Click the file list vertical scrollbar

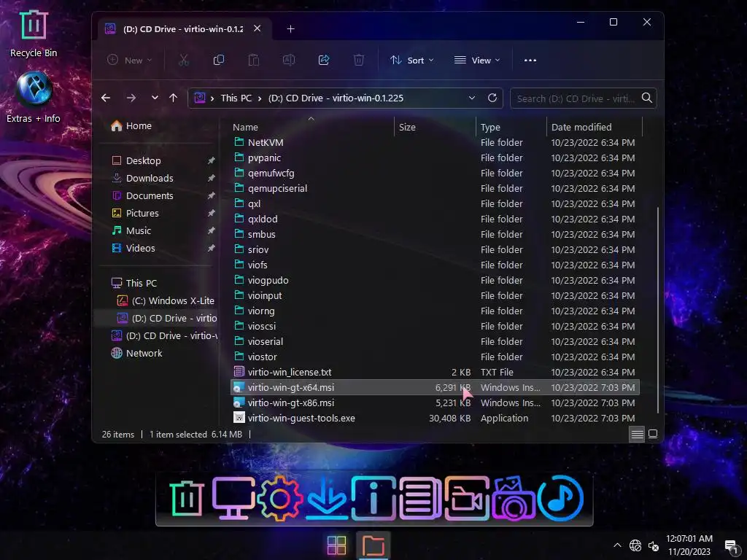658,310
